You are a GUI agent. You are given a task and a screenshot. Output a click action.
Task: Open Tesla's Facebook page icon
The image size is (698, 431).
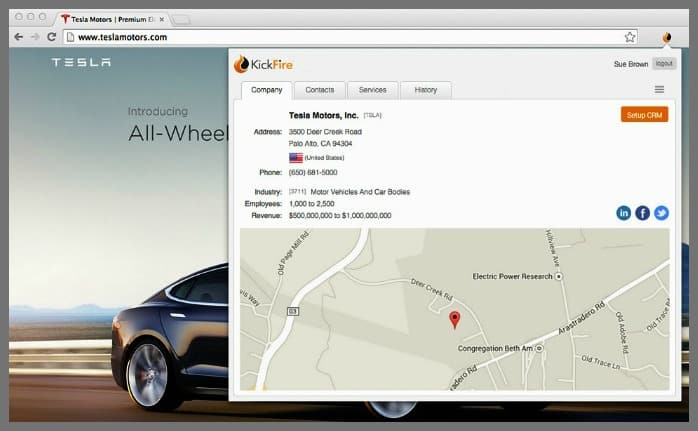click(642, 213)
